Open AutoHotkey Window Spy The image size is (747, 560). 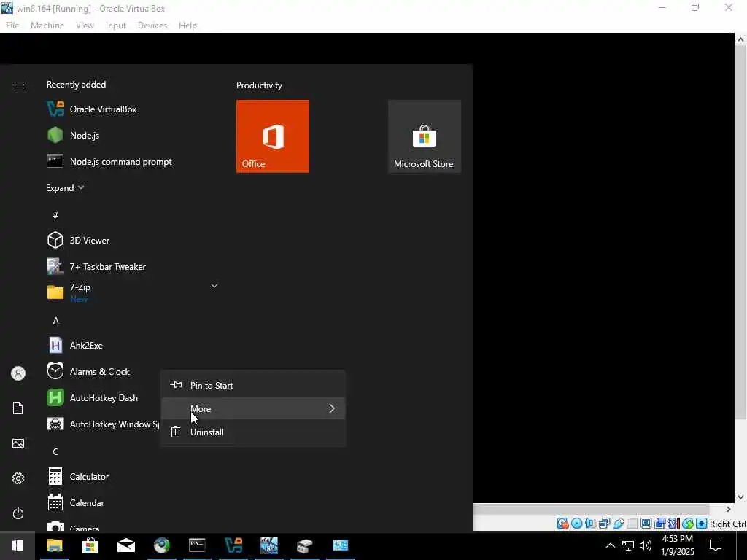[x=103, y=424]
